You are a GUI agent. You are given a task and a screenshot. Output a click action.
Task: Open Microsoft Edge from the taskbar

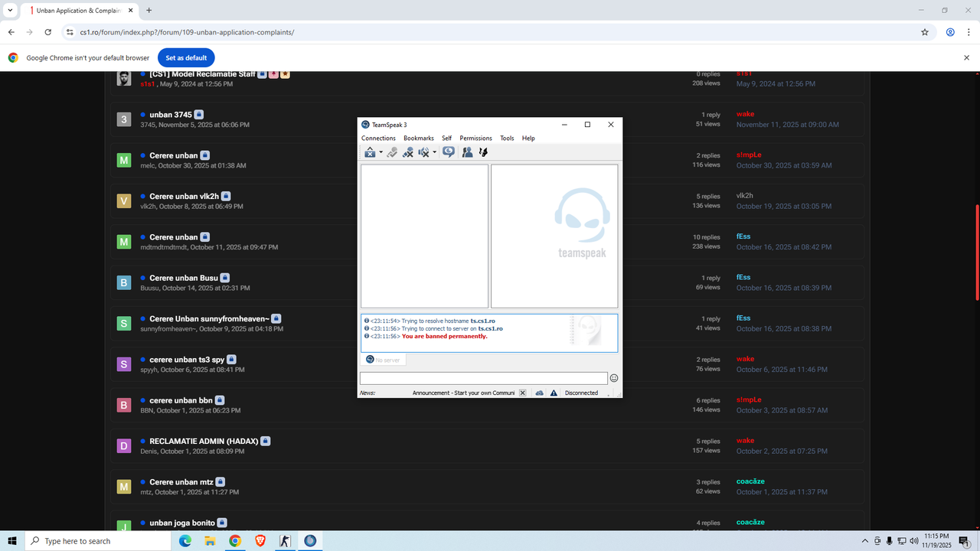point(185,541)
